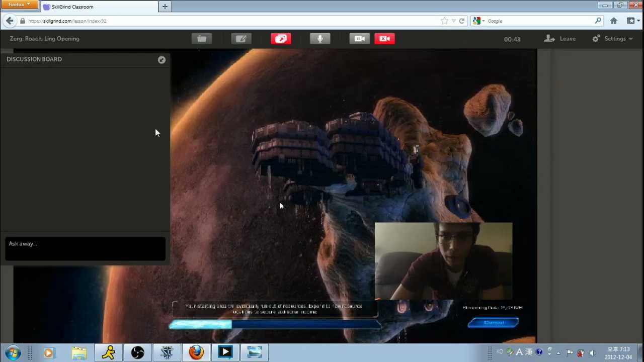This screenshot has width=644, height=362.
Task: Open the Firefox menu button
Action: [19, 4]
